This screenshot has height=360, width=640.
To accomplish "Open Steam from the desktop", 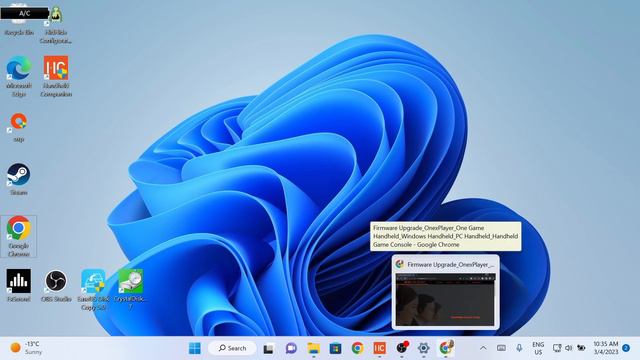I will pyautogui.click(x=18, y=180).
